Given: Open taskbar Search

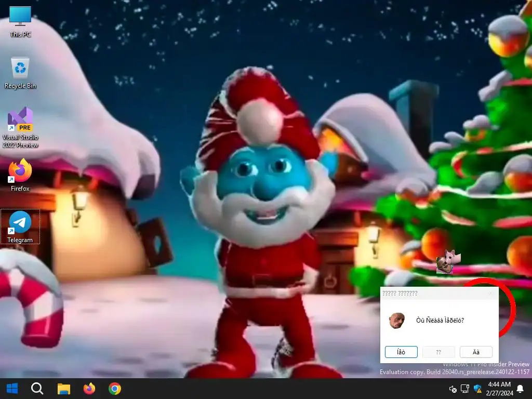Looking at the screenshot, I should 37,389.
